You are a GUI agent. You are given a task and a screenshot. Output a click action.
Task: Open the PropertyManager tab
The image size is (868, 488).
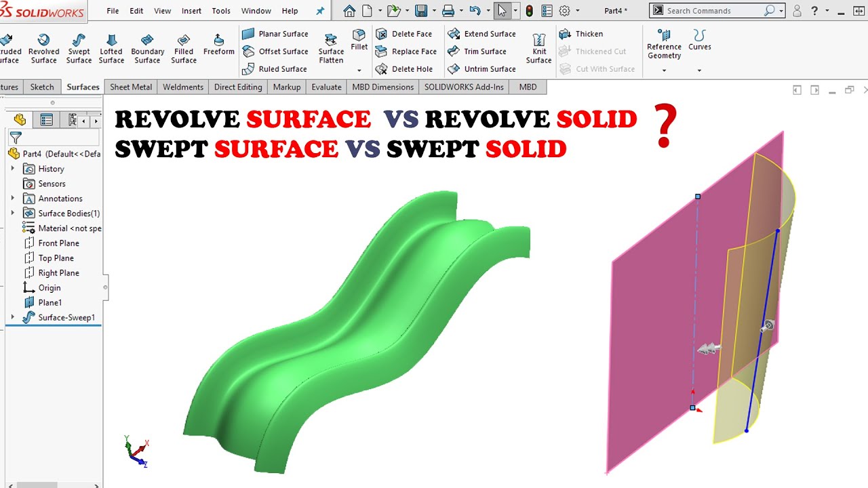46,120
